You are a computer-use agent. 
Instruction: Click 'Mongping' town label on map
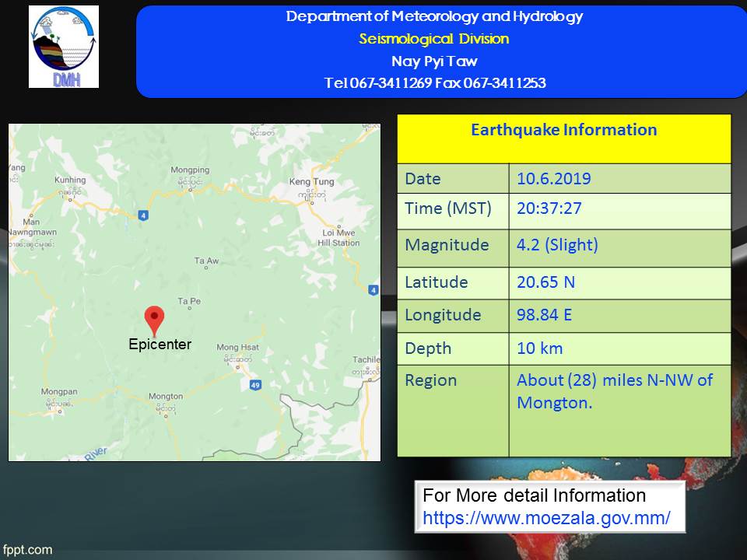point(190,170)
